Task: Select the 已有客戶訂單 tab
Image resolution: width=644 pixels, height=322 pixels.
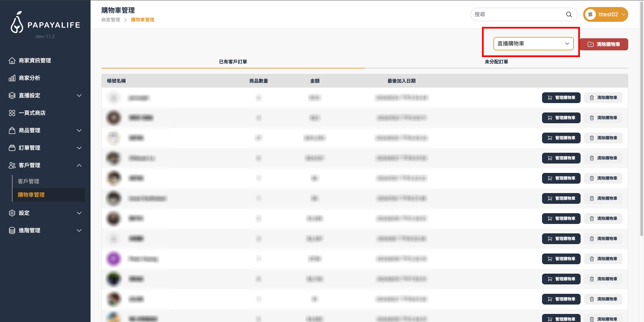Action: point(233,62)
